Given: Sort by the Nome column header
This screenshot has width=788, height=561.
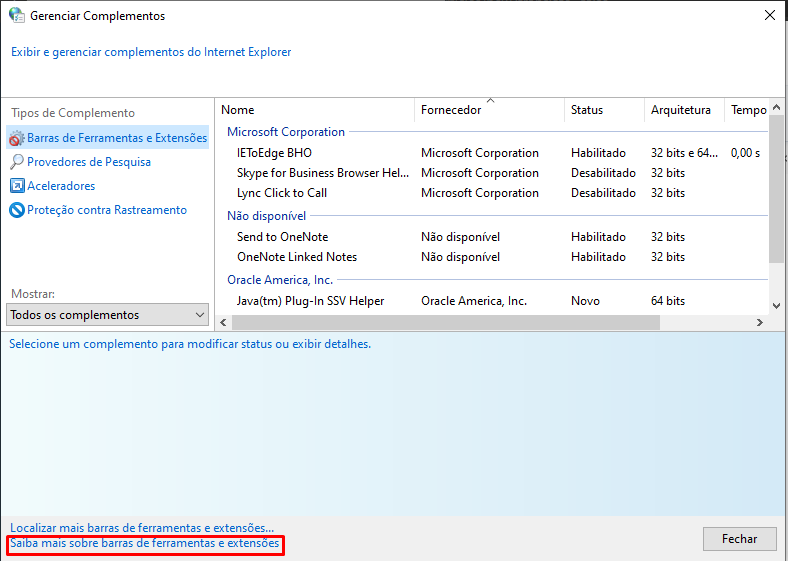Looking at the screenshot, I should click(317, 110).
